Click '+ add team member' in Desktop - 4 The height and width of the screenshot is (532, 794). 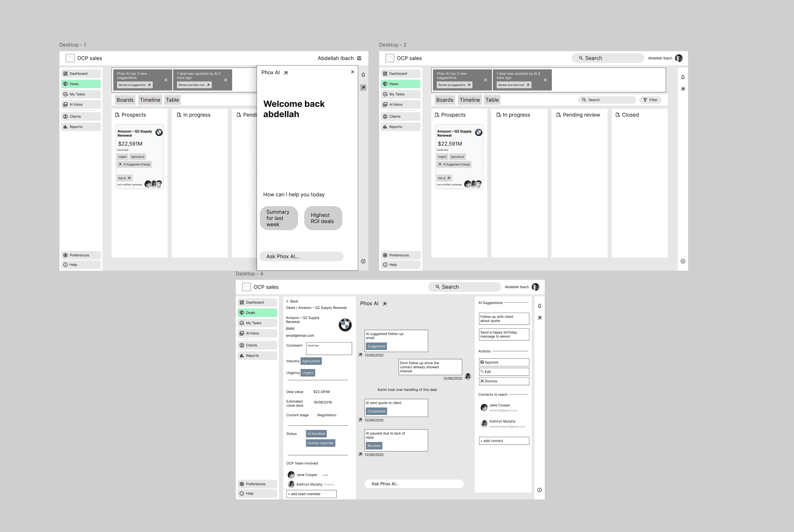311,494
